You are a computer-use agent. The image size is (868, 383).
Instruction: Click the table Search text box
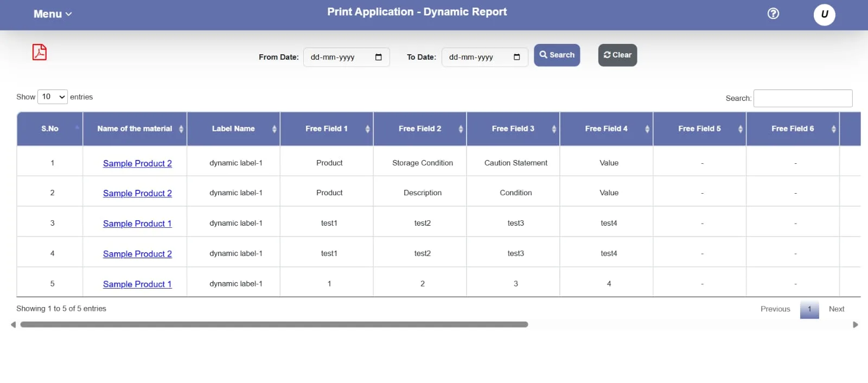803,98
